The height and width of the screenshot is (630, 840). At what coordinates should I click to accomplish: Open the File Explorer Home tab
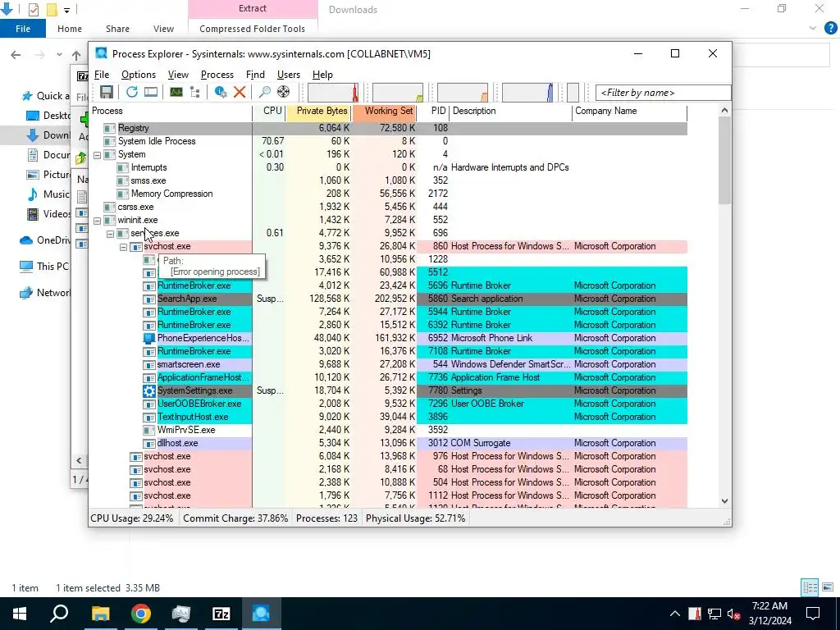tap(70, 29)
